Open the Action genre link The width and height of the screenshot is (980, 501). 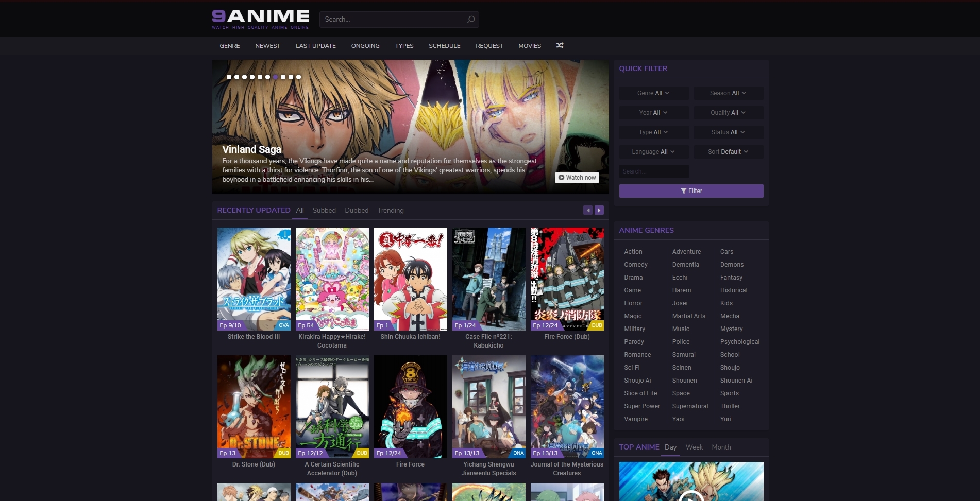pos(633,252)
